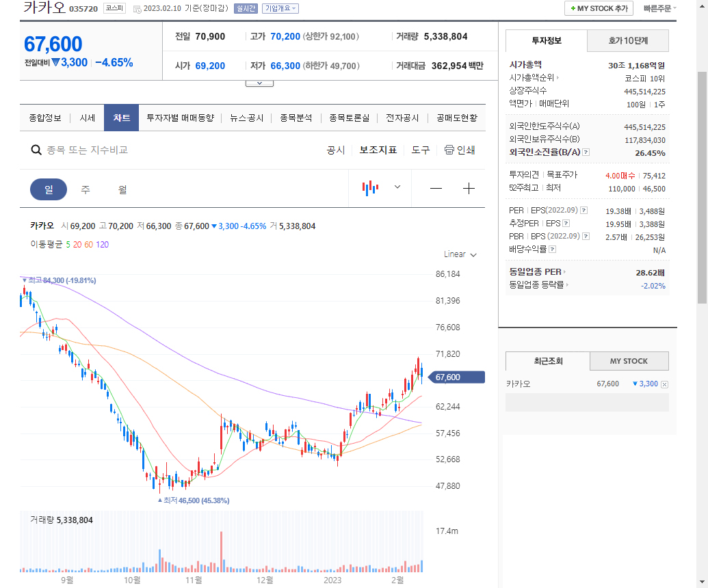This screenshot has height=588, width=708.
Task: Open the 기업개요 dropdown
Action: point(280,9)
